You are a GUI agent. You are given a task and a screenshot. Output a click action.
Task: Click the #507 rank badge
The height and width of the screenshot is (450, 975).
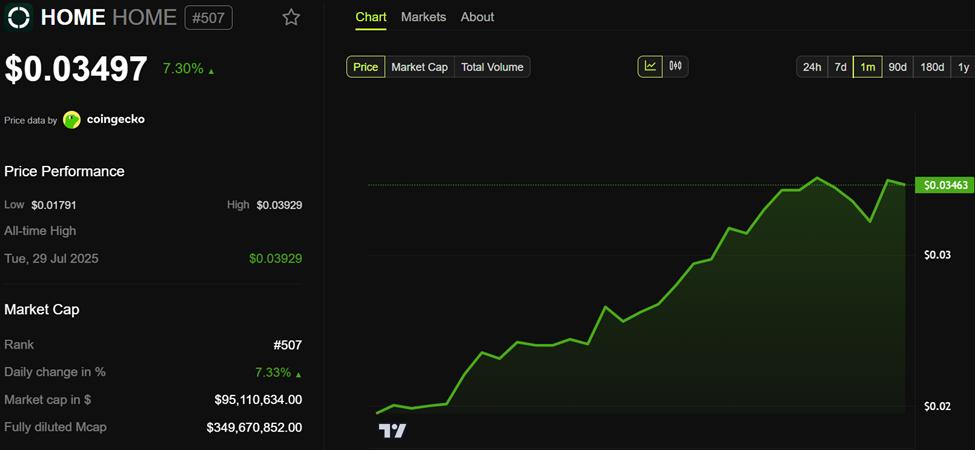(x=209, y=17)
